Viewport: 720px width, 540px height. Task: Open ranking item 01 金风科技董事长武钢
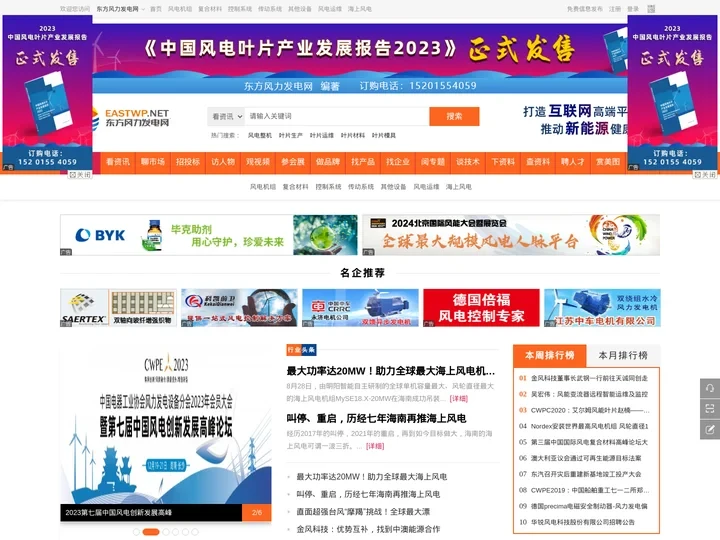[589, 378]
